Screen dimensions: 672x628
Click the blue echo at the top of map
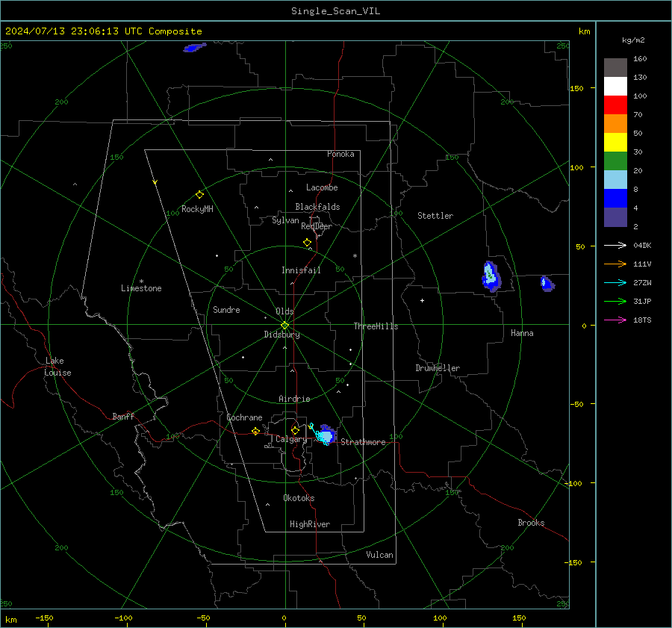[x=195, y=47]
